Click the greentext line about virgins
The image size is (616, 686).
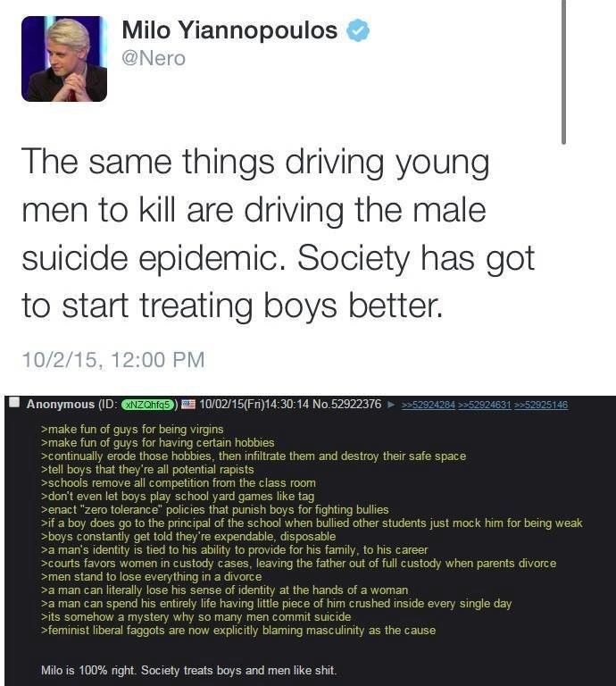(x=132, y=429)
